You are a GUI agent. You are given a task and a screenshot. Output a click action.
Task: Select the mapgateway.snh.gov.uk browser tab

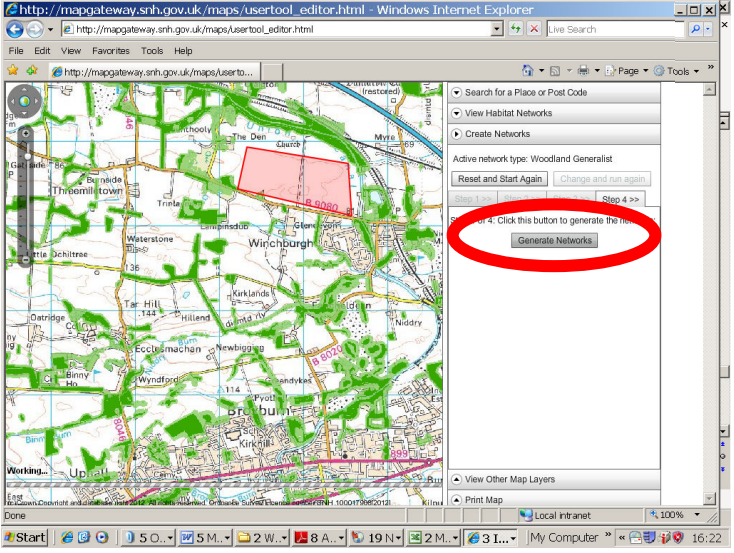tap(154, 72)
